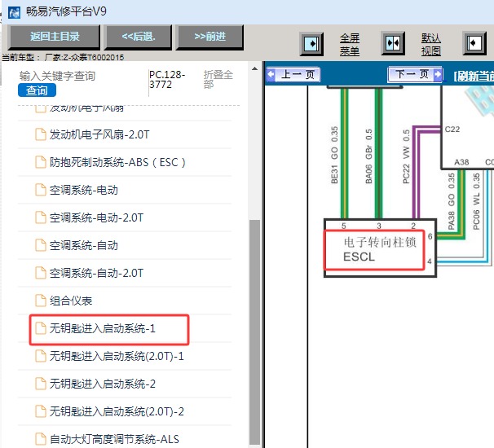
Task: Click the document icon of 组合仪表
Action: click(40, 301)
